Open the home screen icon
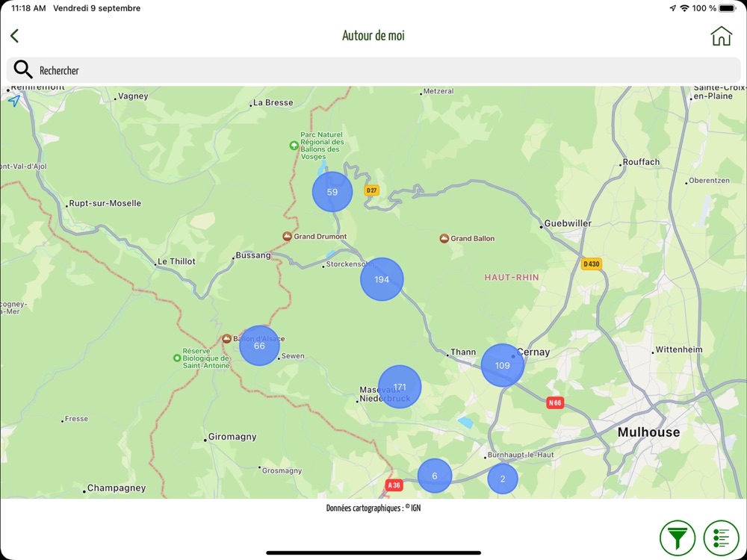747x560 pixels. (721, 36)
